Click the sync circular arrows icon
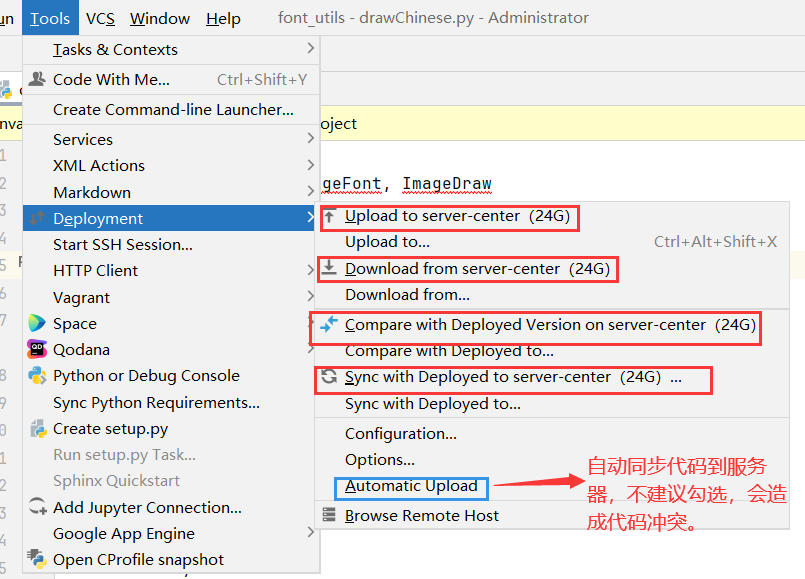 (329, 377)
